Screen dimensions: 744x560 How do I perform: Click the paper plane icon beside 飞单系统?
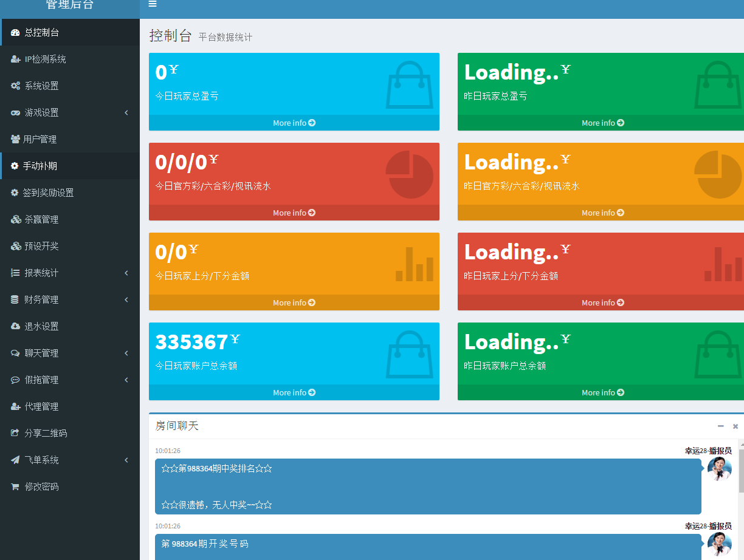(x=15, y=460)
